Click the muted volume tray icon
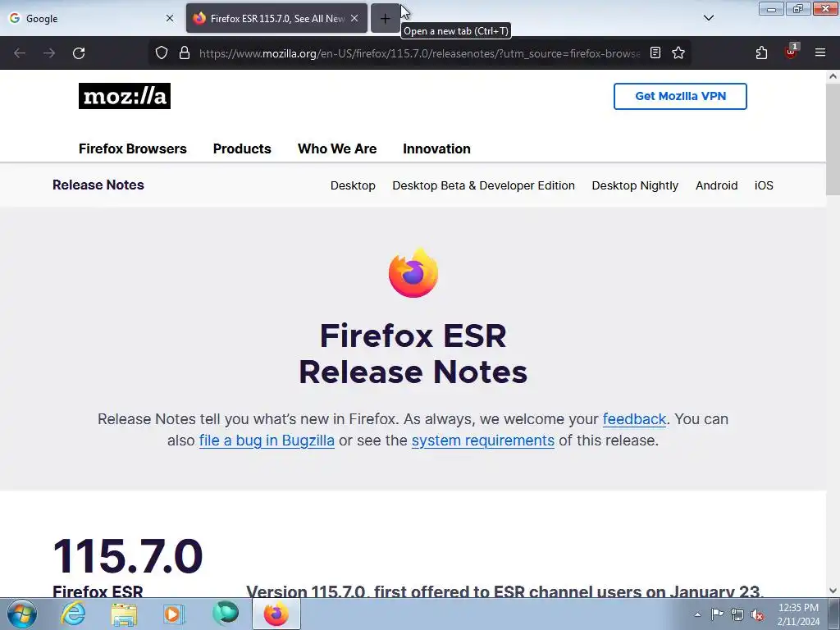Viewport: 840px width, 630px height. 757,614
